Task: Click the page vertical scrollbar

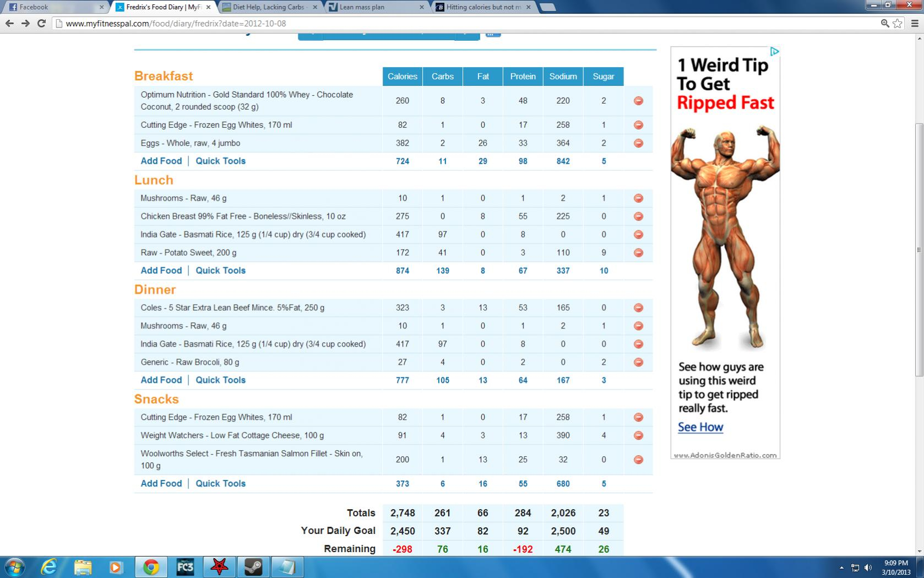Action: (919, 251)
